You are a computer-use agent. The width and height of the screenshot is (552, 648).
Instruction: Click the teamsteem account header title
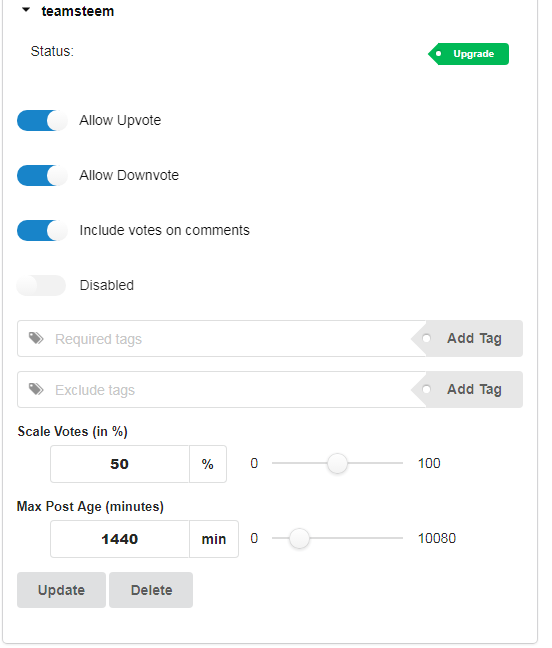pos(78,11)
